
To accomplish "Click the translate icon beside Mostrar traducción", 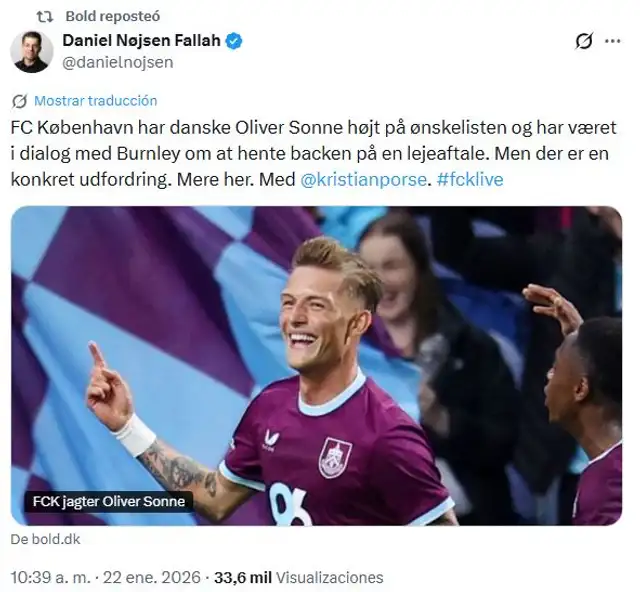I will click(19, 101).
